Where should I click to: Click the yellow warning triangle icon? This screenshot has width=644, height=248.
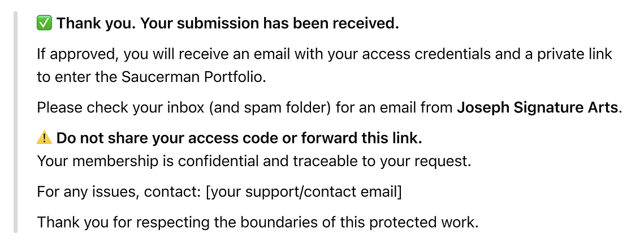click(x=44, y=139)
